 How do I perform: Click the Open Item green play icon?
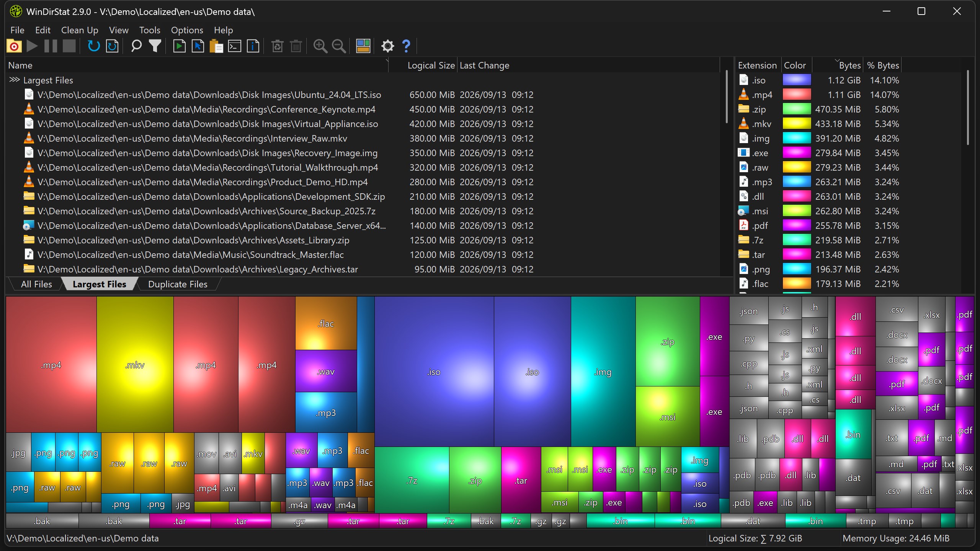(x=179, y=46)
